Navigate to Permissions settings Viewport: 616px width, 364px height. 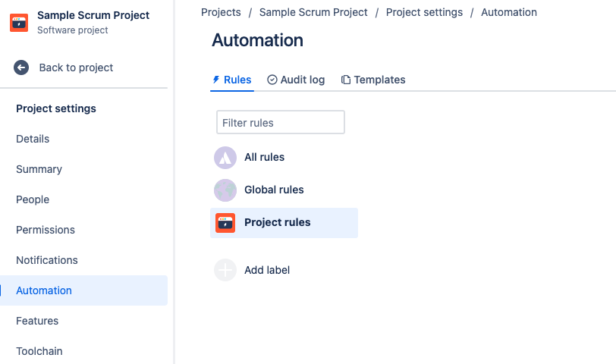click(x=46, y=230)
